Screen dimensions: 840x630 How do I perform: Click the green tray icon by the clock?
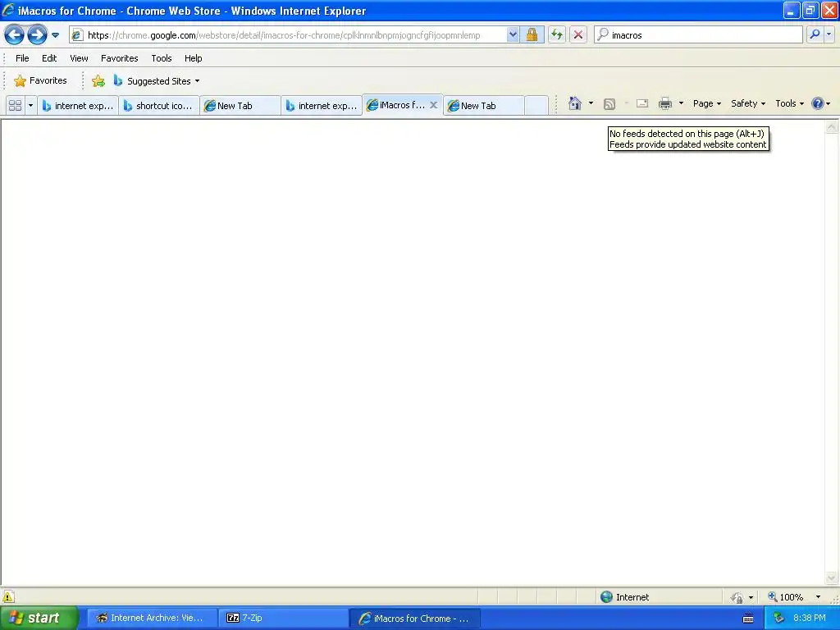(778, 619)
